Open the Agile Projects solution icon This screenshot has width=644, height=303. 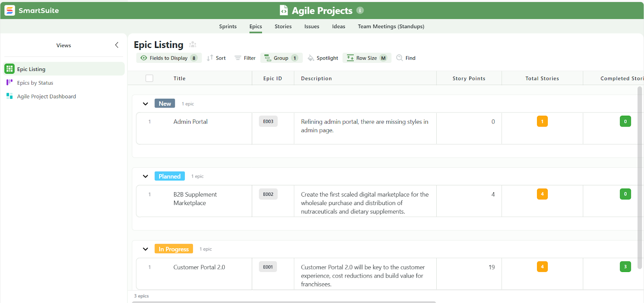point(284,10)
